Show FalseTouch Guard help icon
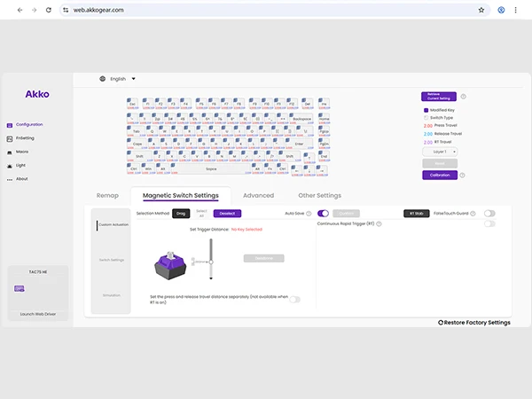This screenshot has width=532, height=399. tap(473, 214)
